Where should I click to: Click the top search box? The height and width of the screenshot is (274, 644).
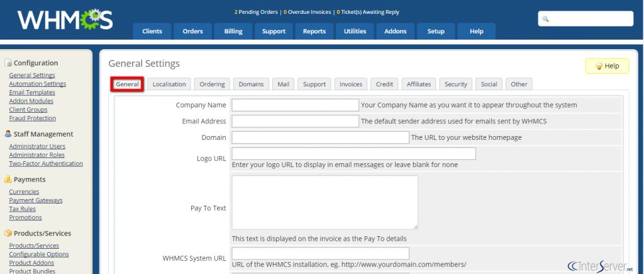click(586, 19)
